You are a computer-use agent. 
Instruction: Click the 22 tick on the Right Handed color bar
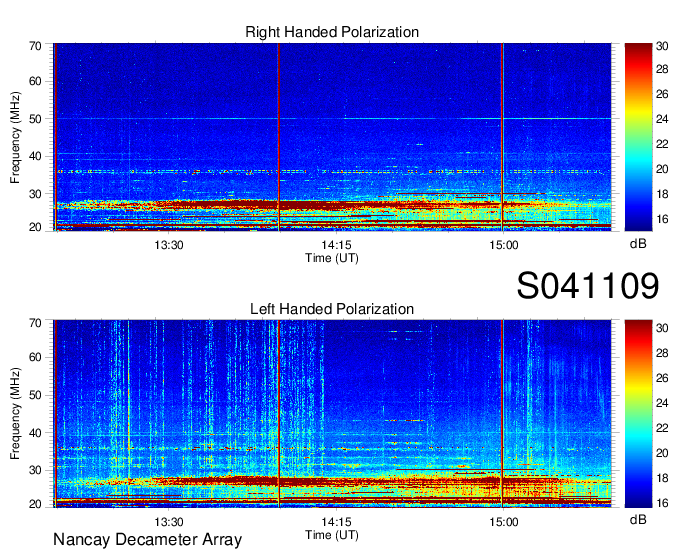click(x=662, y=144)
